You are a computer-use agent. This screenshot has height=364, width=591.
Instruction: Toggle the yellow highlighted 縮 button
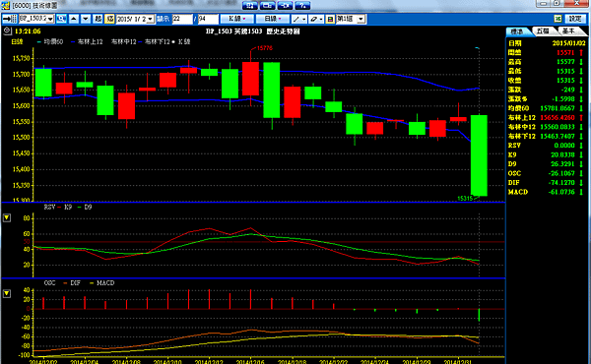click(109, 19)
